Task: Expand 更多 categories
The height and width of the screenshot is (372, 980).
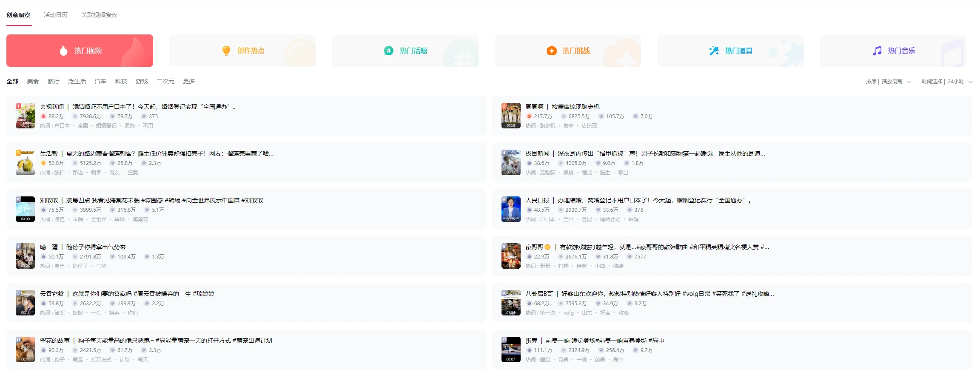Action: [x=189, y=81]
